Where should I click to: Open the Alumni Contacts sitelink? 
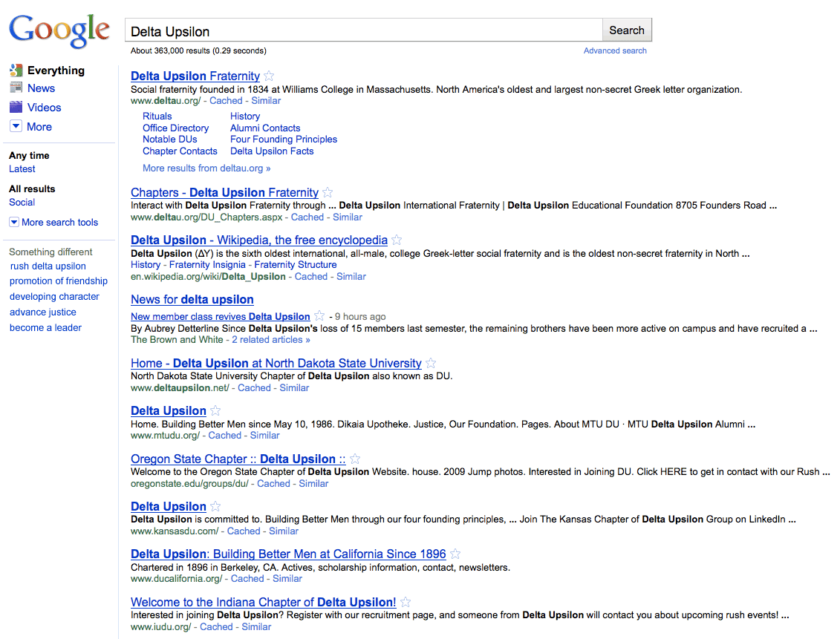(x=265, y=128)
